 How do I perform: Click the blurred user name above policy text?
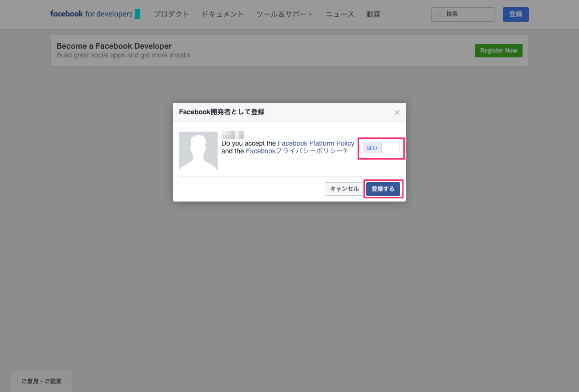232,135
